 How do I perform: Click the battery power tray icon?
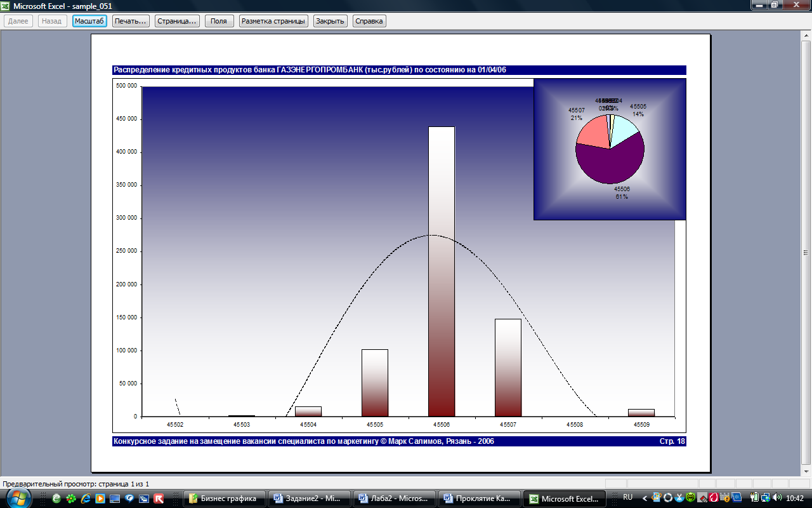754,497
